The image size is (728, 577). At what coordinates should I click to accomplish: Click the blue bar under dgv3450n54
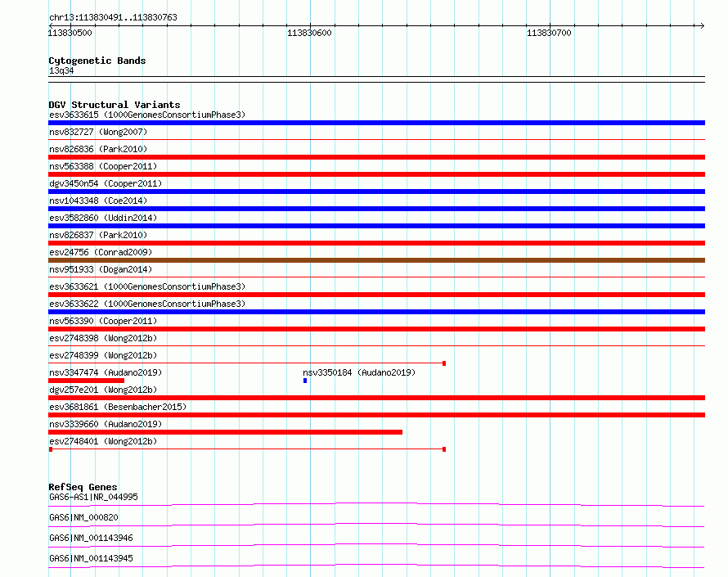tap(376, 192)
